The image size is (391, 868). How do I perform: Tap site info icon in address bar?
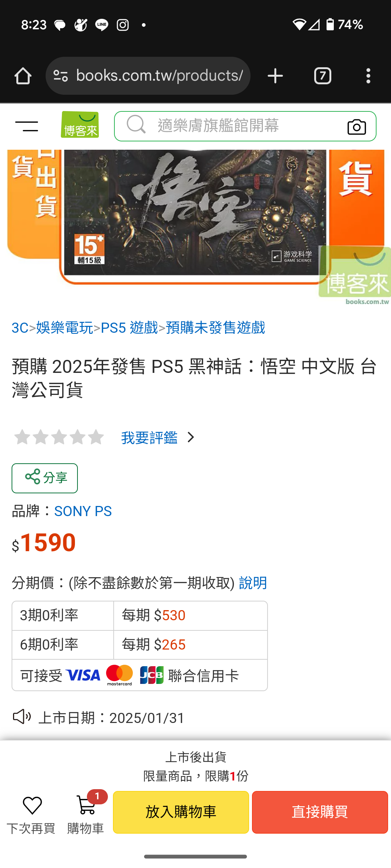(x=60, y=76)
